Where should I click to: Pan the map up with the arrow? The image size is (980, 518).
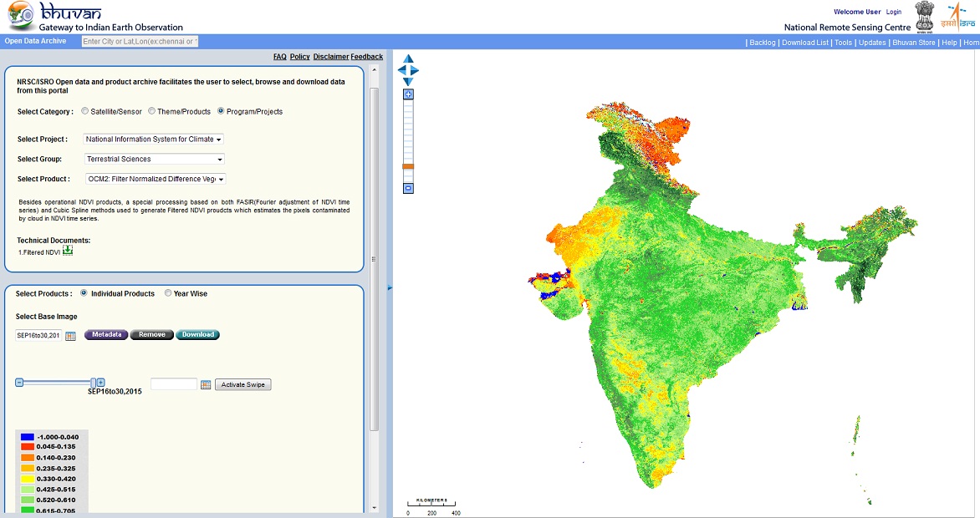coord(408,59)
